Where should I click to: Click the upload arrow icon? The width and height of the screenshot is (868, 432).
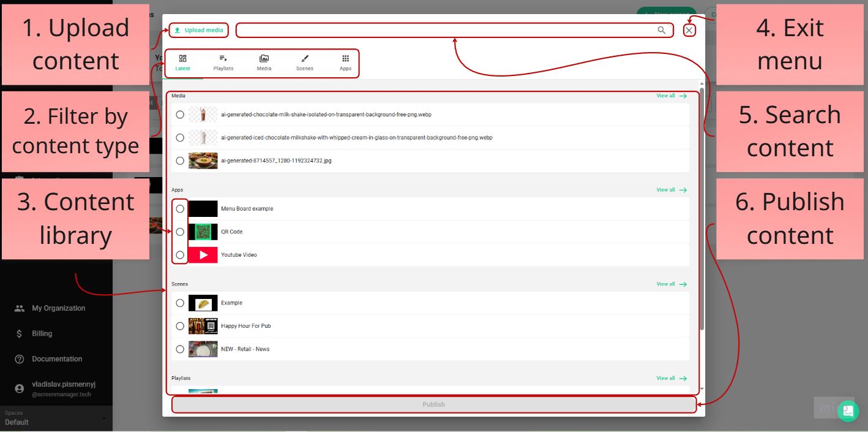click(178, 30)
